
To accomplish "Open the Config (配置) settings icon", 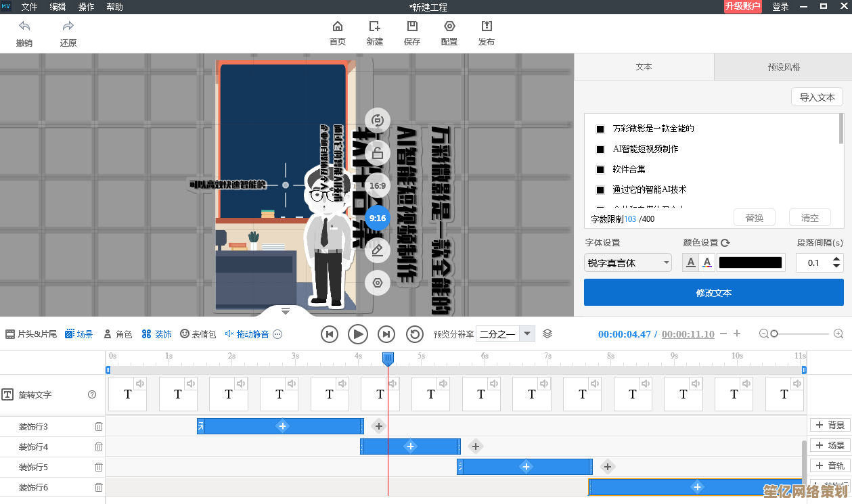I will [x=449, y=27].
